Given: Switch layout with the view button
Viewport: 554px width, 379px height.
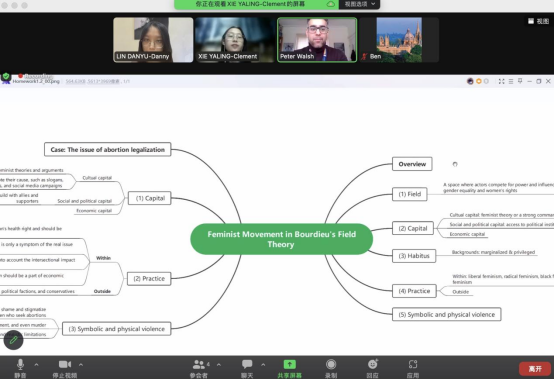Looking at the screenshot, I should (x=538, y=21).
